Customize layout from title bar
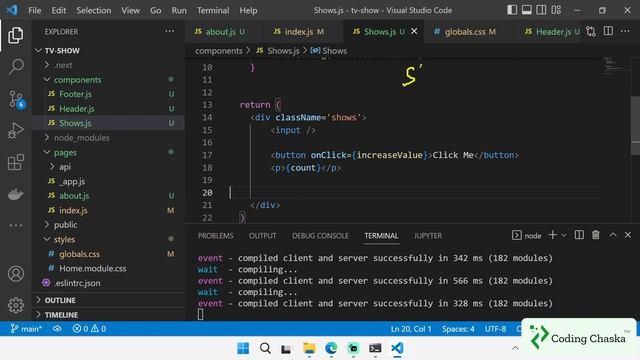640x360 pixels. point(556,10)
